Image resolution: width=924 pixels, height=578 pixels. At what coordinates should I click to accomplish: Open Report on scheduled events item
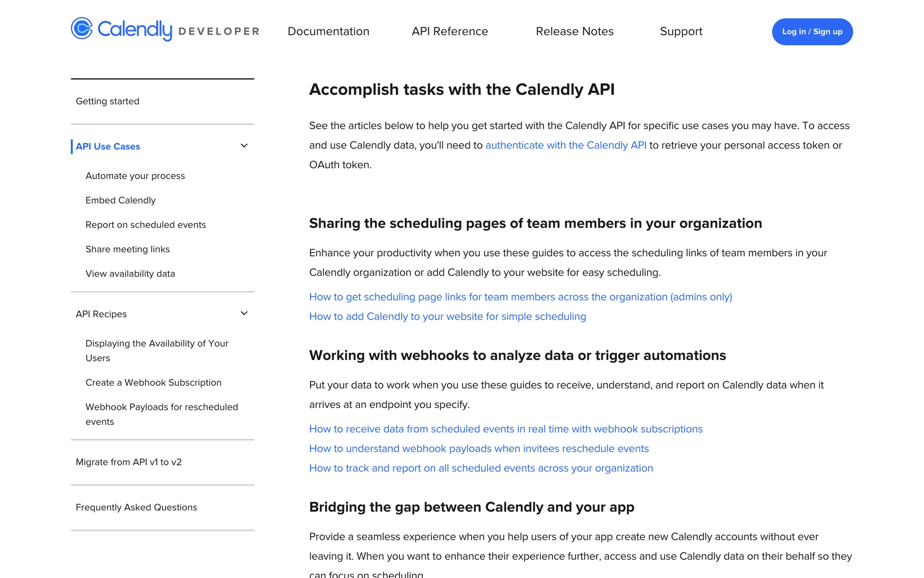[145, 225]
